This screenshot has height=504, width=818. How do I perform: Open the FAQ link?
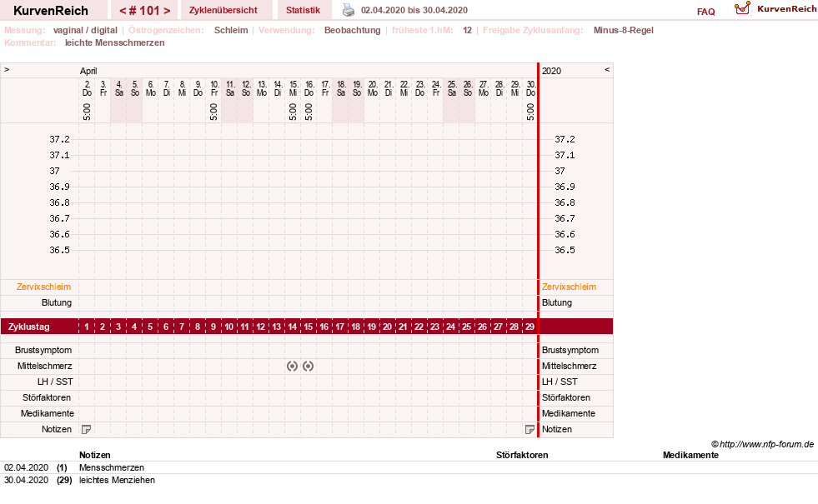[705, 12]
